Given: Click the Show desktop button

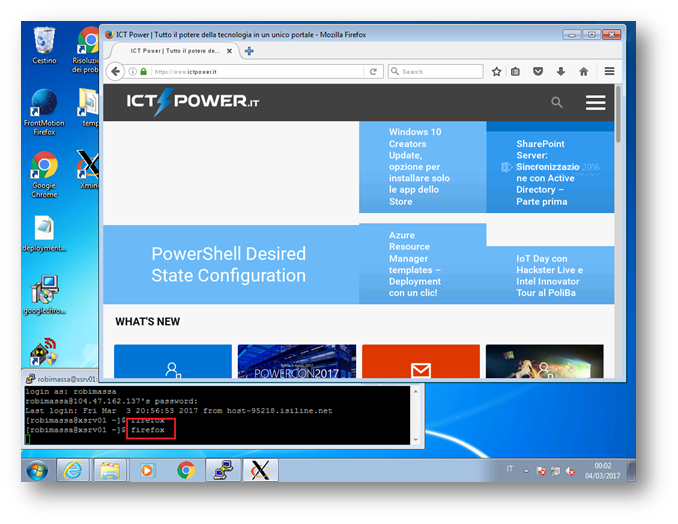Looking at the screenshot, I should pos(631,470).
